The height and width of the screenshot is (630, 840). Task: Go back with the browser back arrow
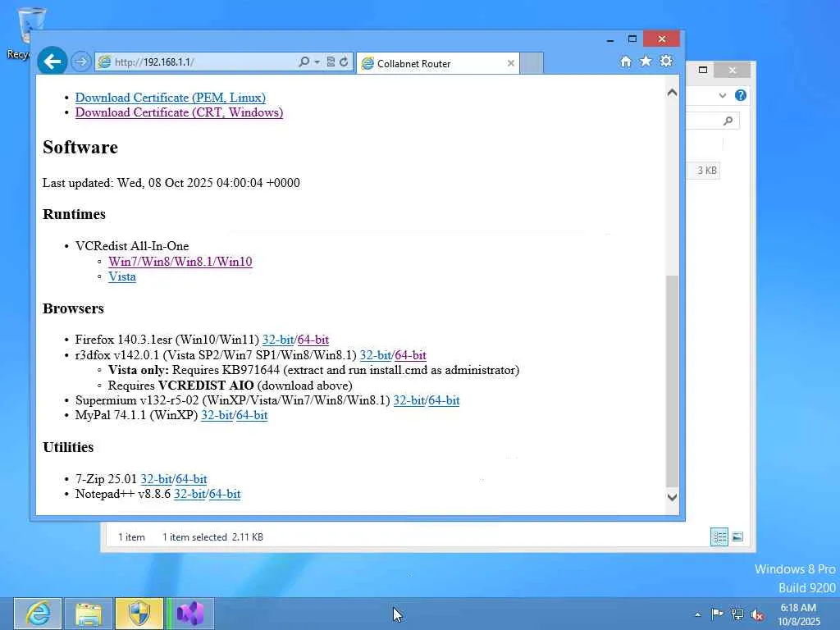(52, 62)
